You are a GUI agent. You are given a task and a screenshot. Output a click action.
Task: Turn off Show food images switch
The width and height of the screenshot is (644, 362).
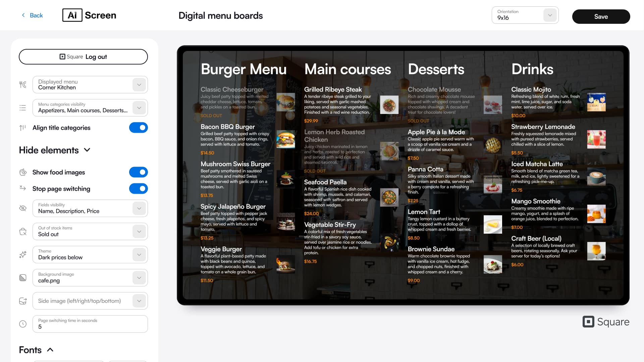pos(138,172)
